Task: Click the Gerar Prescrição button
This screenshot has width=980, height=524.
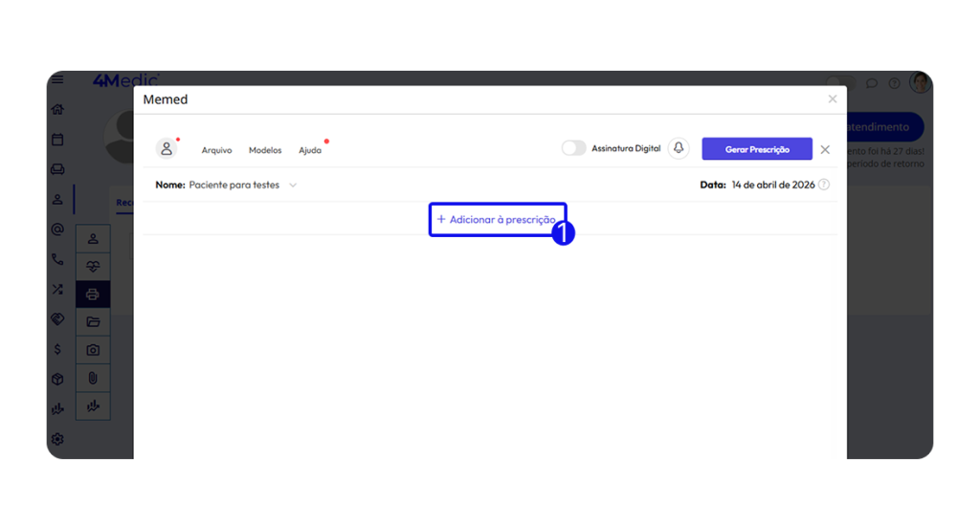Action: point(756,149)
